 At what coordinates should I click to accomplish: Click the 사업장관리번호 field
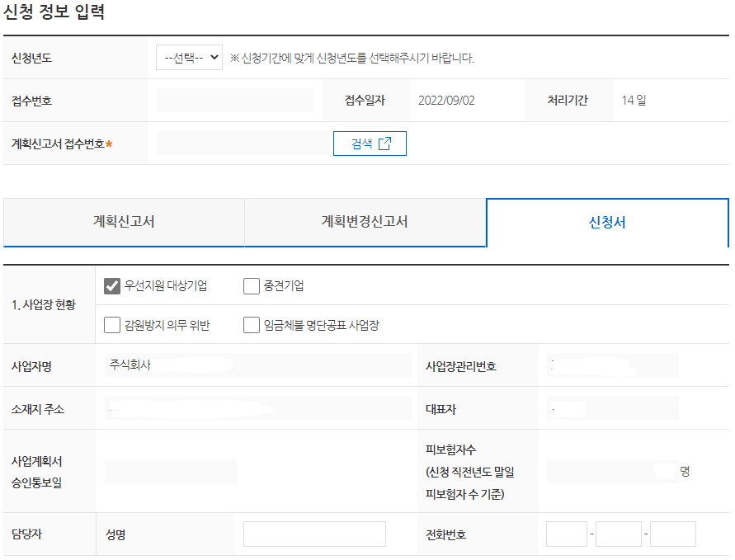(613, 365)
